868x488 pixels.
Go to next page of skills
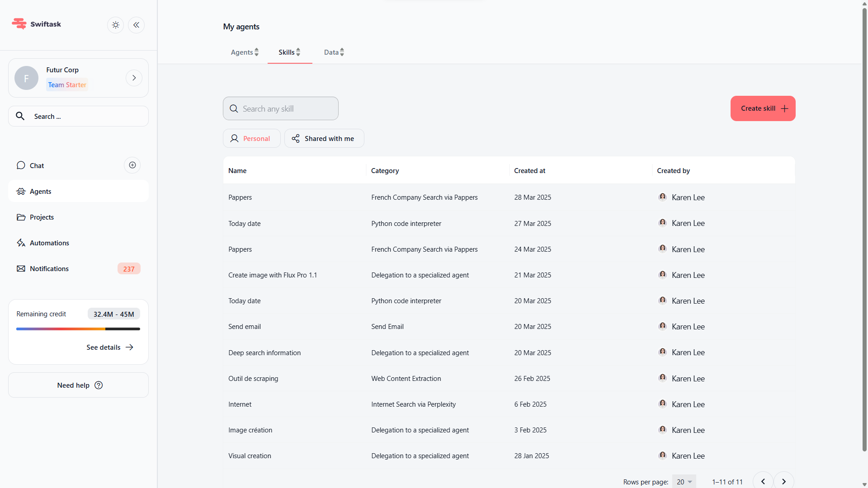tap(784, 482)
